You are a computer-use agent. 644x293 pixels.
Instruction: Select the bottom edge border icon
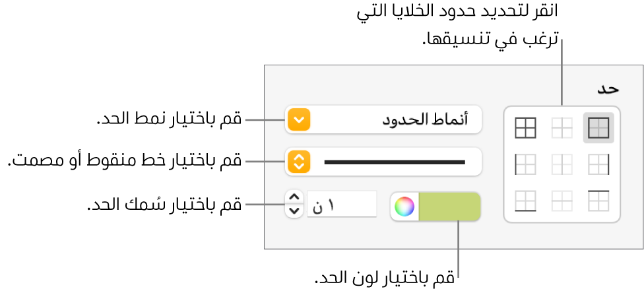point(525,199)
